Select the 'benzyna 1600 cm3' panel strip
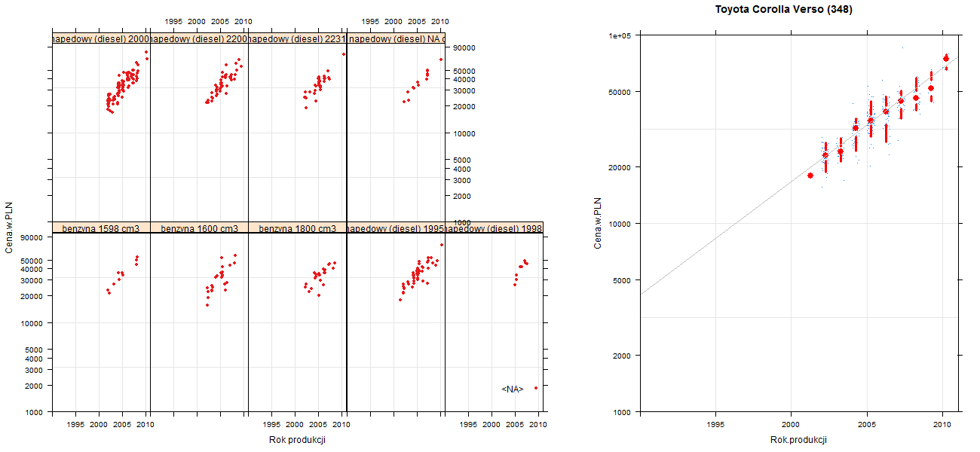 199,228
